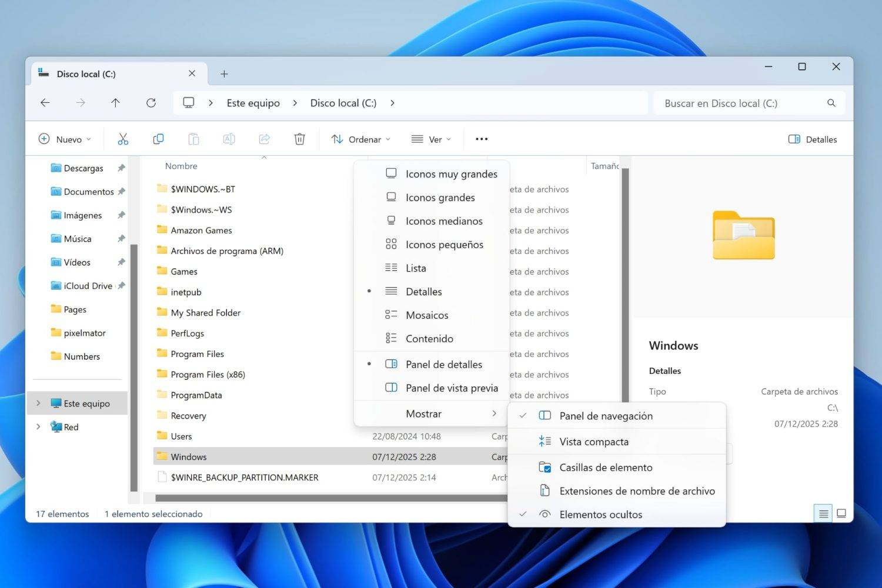Open the Ver dropdown
Image resolution: width=882 pixels, height=588 pixels.
pyautogui.click(x=432, y=139)
